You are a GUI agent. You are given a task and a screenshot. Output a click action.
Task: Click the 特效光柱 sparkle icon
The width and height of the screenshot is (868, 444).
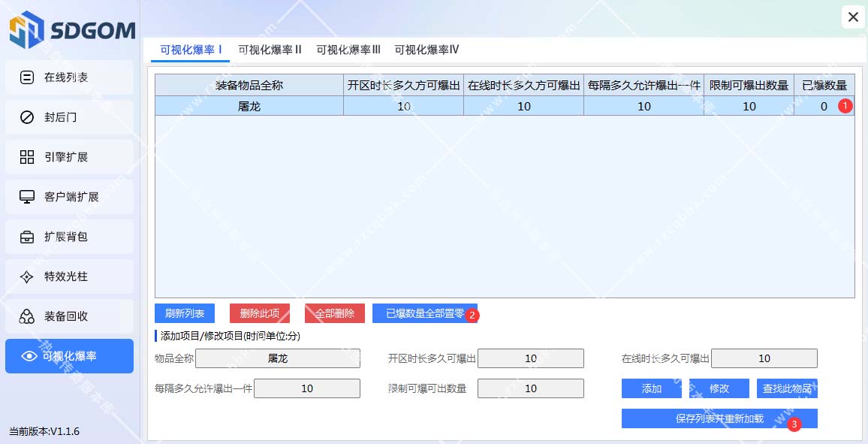coord(27,276)
